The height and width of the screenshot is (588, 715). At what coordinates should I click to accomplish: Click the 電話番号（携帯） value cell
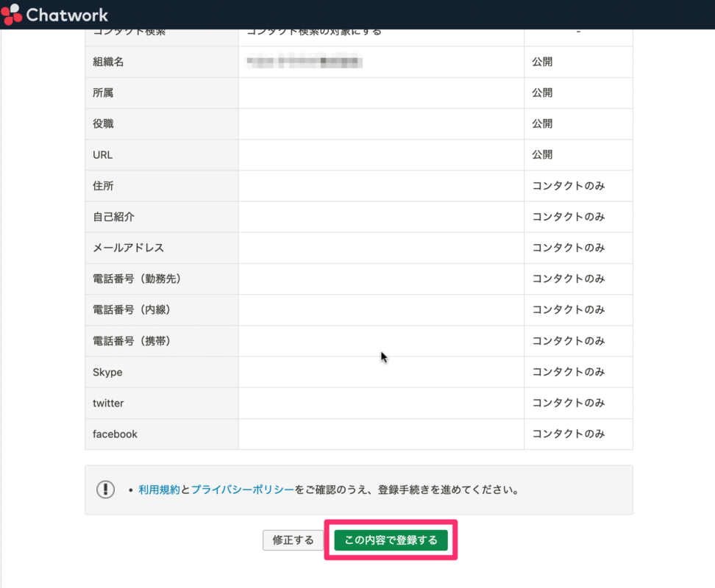[380, 340]
